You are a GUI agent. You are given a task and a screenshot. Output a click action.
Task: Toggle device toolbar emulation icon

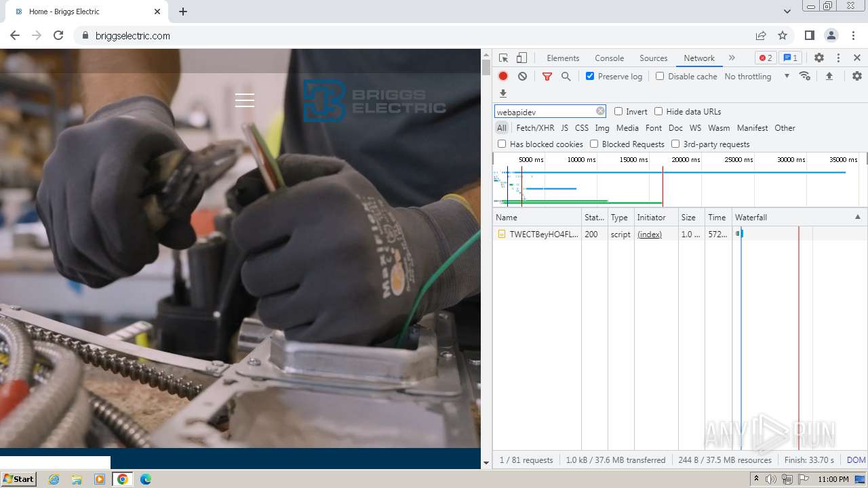point(521,58)
